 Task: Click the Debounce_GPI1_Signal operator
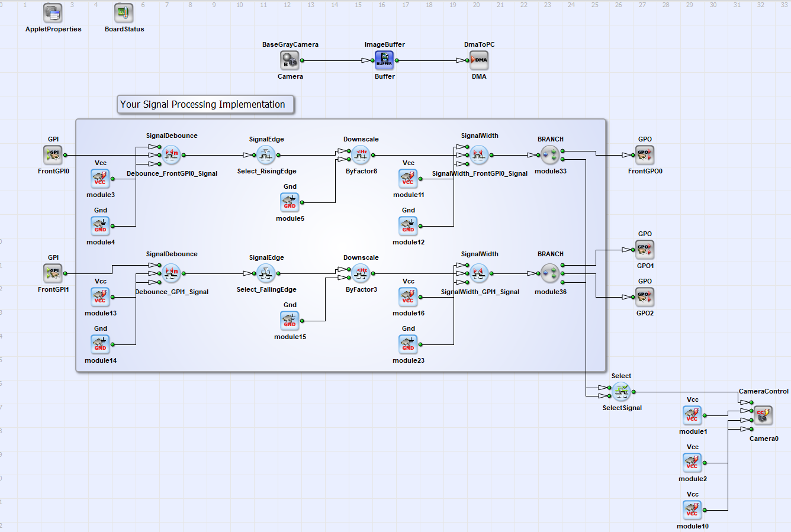[172, 273]
